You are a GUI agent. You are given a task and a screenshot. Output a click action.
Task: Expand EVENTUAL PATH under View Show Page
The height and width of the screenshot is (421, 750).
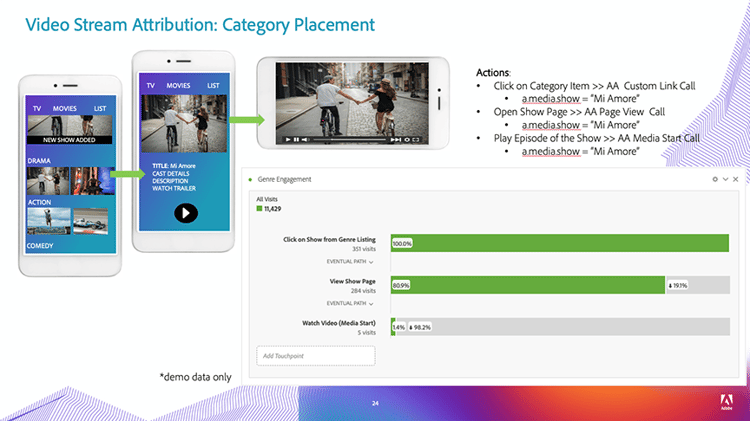(350, 303)
